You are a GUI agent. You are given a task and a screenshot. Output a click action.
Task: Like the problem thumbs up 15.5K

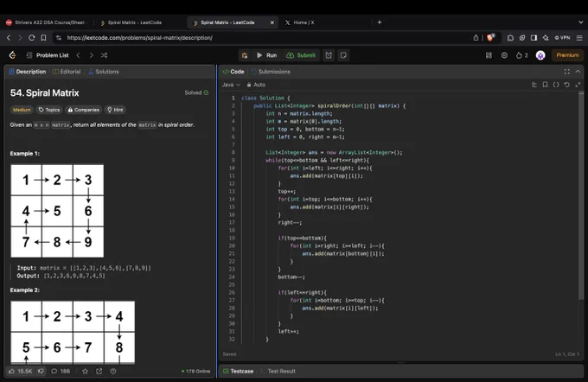(20, 371)
